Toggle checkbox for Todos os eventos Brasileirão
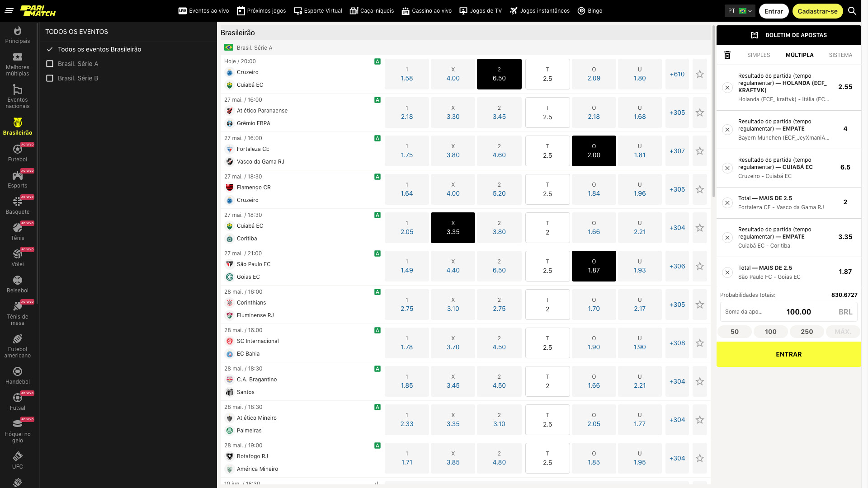 click(51, 49)
